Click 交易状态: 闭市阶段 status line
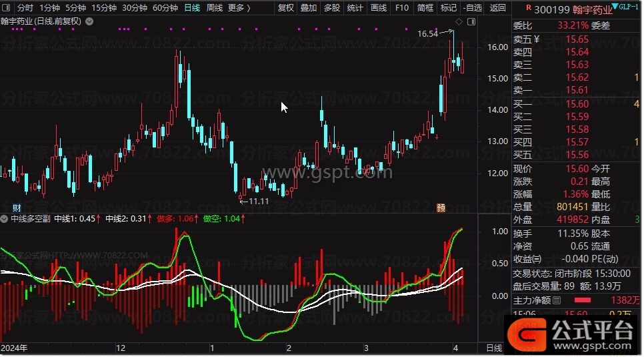This screenshot has width=644, height=357. 571,274
